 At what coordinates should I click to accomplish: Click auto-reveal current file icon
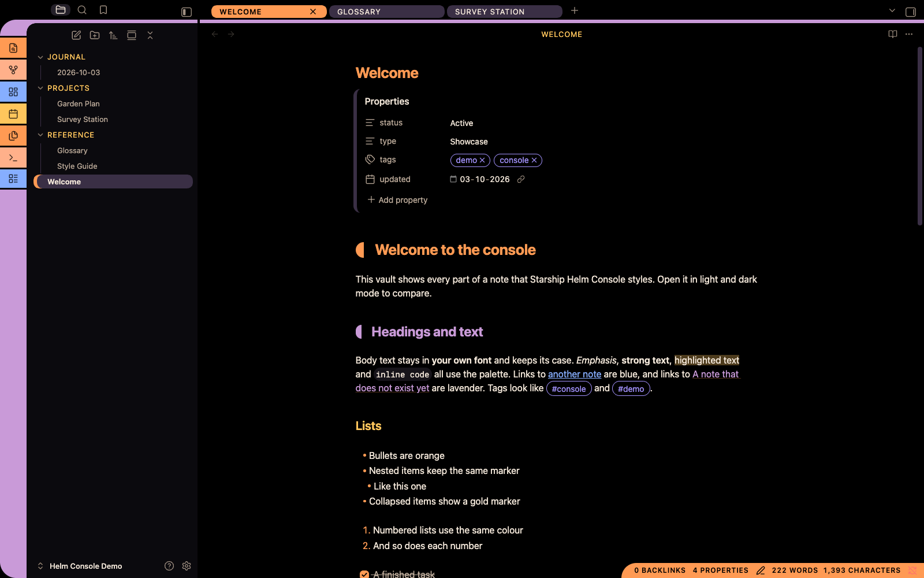(x=132, y=35)
